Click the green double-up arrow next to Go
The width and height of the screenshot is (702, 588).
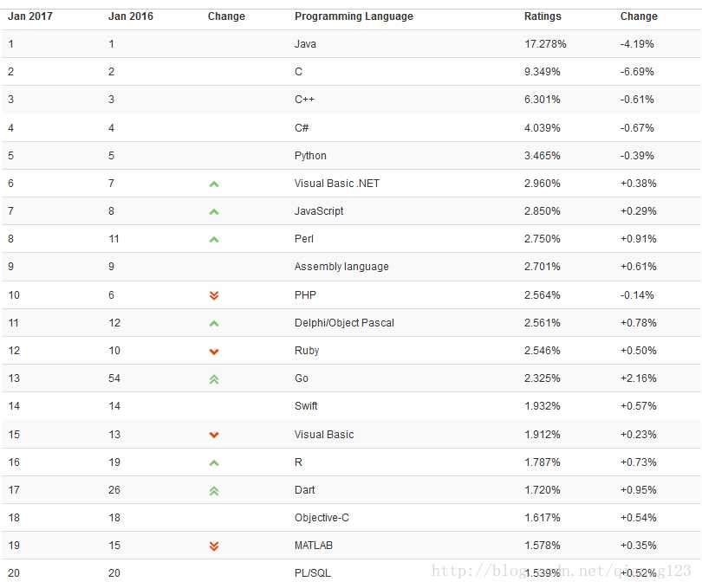(214, 378)
